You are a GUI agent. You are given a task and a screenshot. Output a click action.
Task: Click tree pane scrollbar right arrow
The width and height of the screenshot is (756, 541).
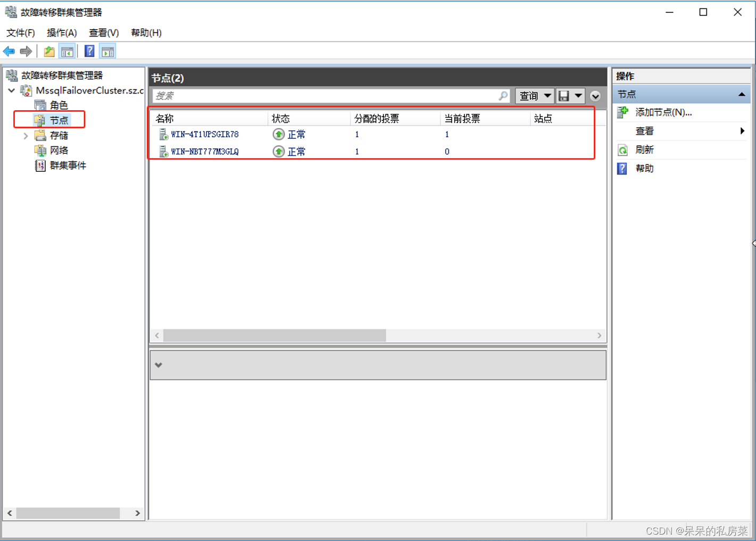[x=137, y=513]
